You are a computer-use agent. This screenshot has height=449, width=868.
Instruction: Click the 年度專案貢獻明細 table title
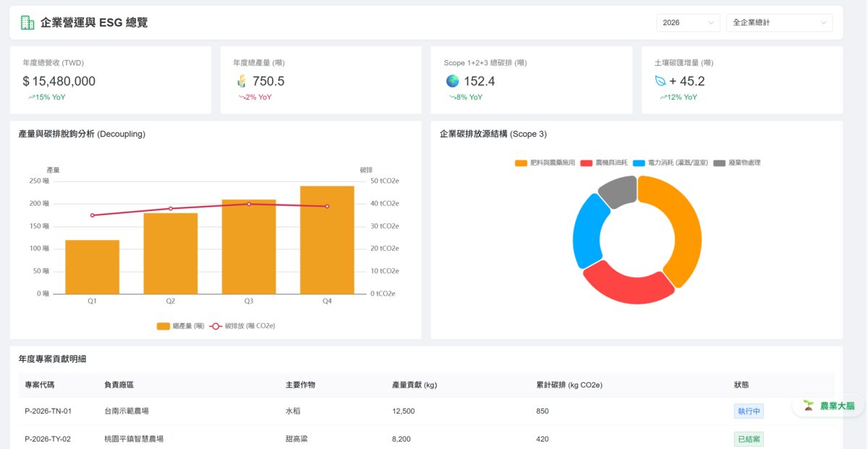(52, 359)
